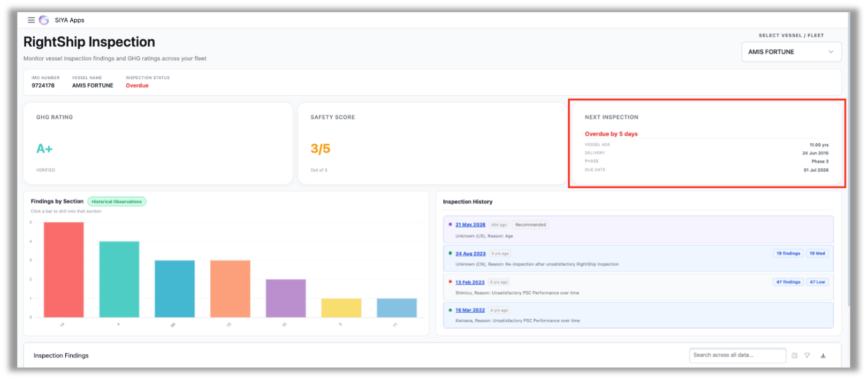Click the Overdue by 5 days text
Viewport: 868px width, 380px height.
pos(611,134)
